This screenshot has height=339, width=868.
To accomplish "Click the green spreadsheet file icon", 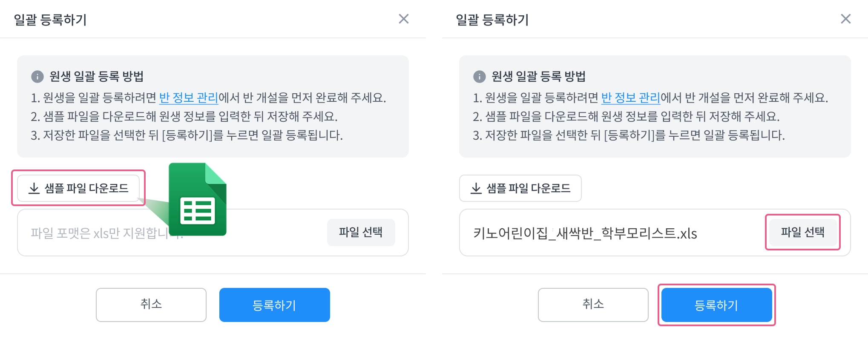I will pos(198,200).
